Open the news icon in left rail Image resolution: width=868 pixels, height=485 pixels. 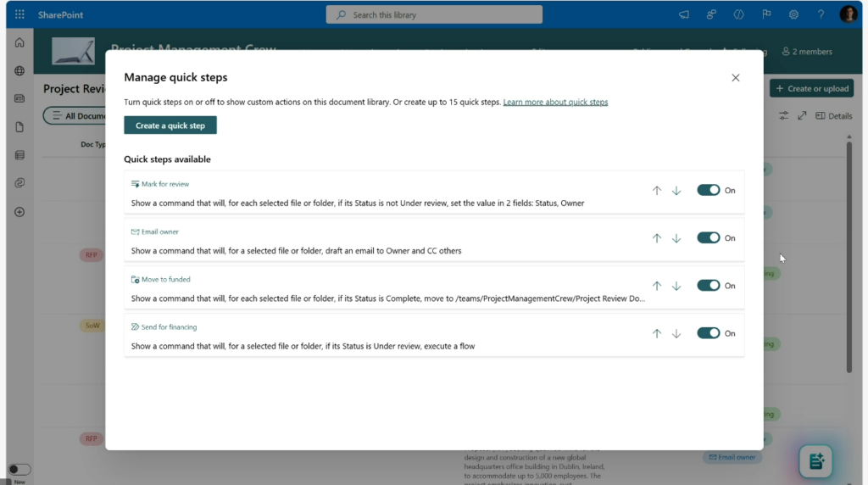pyautogui.click(x=19, y=98)
